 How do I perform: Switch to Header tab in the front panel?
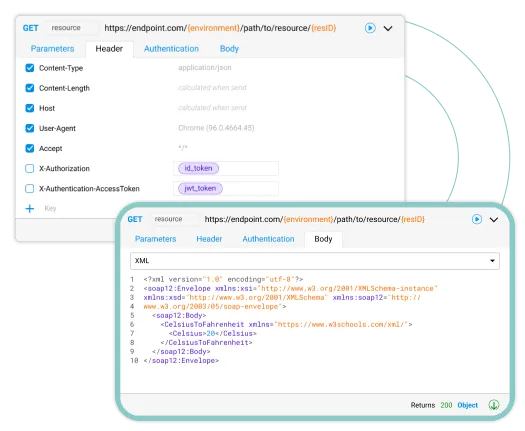tap(209, 239)
